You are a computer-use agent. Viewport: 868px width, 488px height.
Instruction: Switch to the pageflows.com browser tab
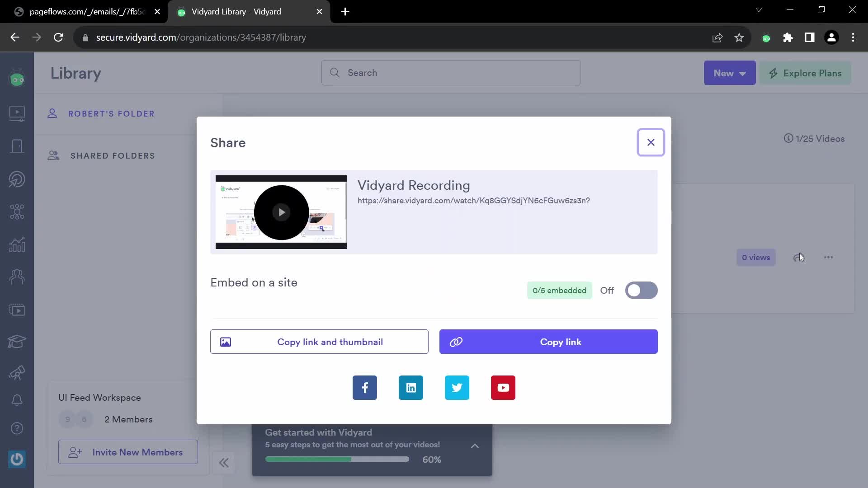tap(87, 12)
